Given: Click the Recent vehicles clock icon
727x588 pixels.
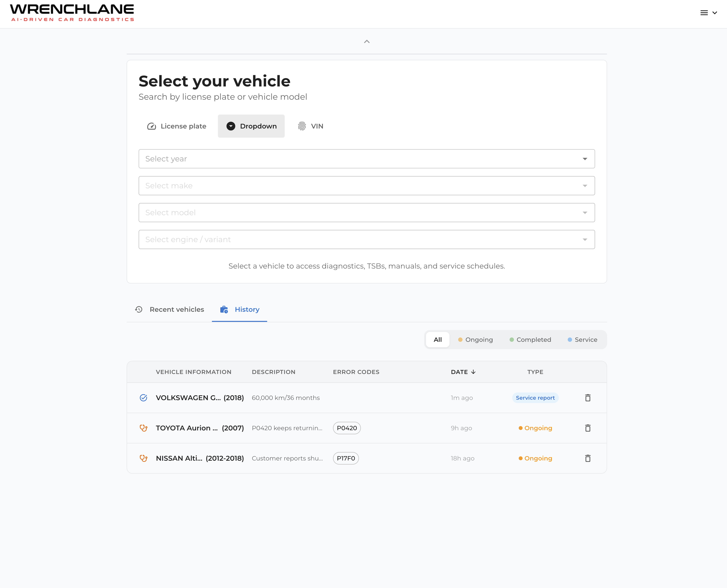Looking at the screenshot, I should [139, 310].
